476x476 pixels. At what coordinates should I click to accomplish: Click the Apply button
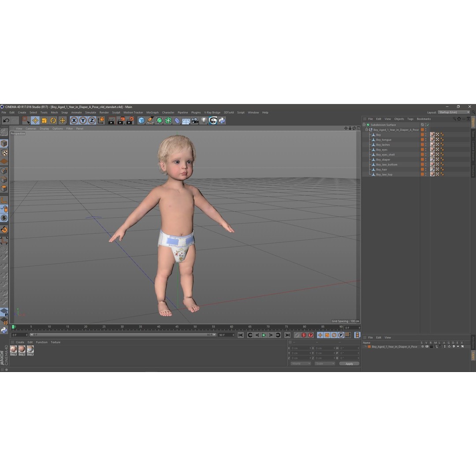pyautogui.click(x=349, y=364)
